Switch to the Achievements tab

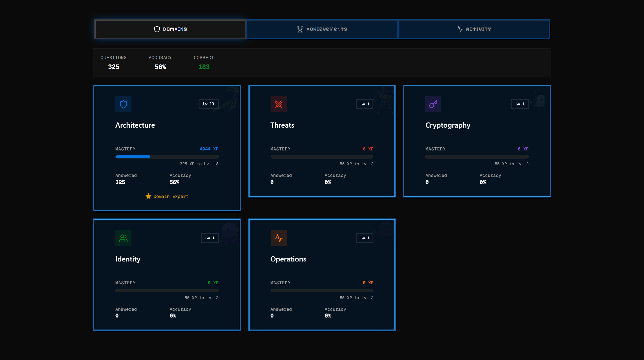tap(322, 29)
